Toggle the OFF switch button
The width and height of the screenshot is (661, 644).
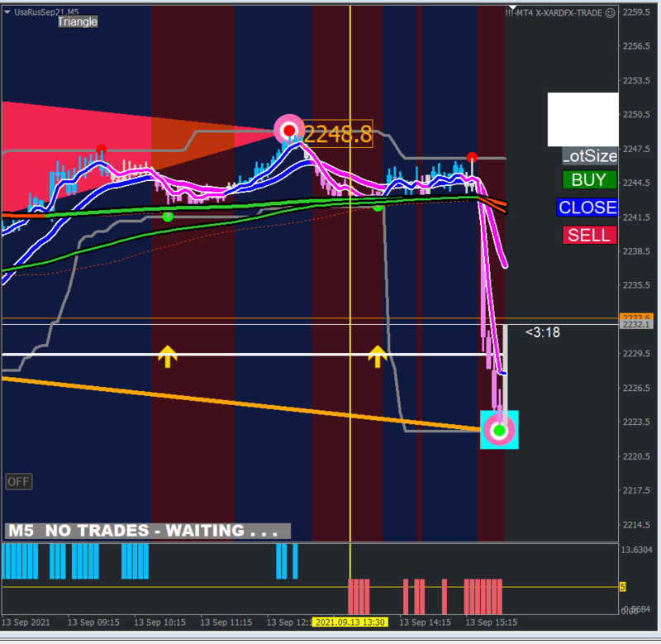click(18, 482)
